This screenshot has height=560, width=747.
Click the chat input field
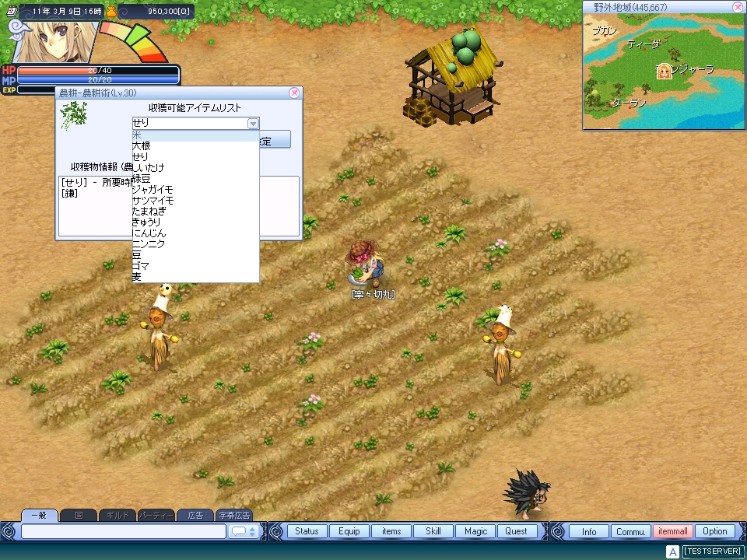click(x=123, y=531)
